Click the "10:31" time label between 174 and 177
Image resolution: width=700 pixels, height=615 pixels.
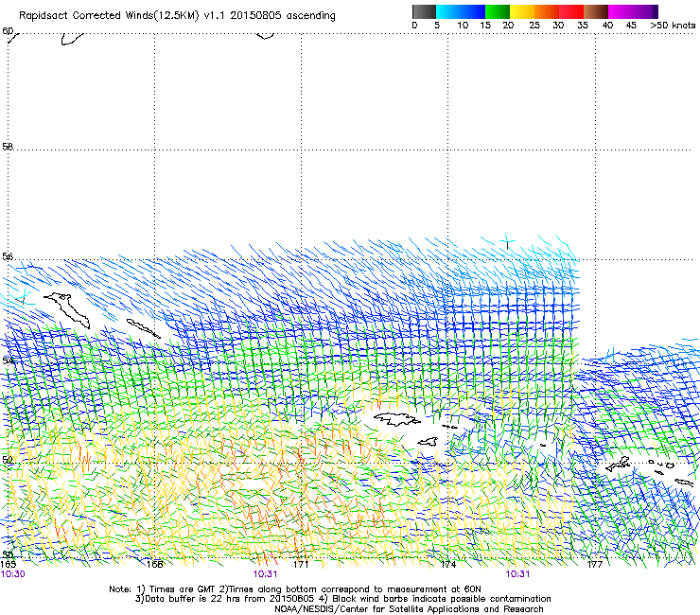coord(517,574)
